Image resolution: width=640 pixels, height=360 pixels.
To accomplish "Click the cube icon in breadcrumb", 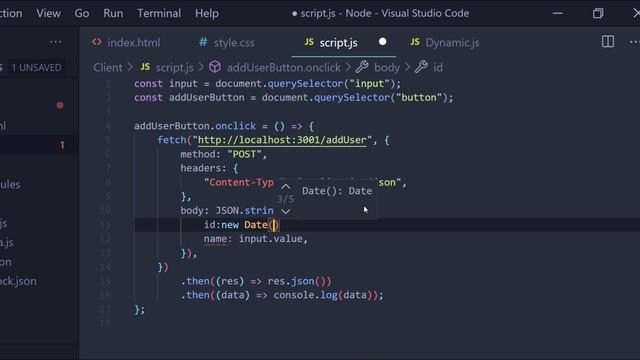I will (x=215, y=67).
